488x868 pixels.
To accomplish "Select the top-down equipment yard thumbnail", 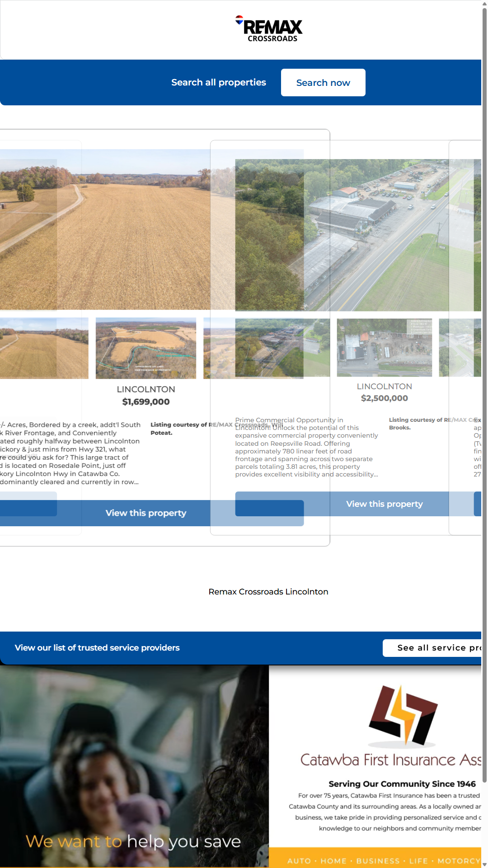I will point(385,348).
